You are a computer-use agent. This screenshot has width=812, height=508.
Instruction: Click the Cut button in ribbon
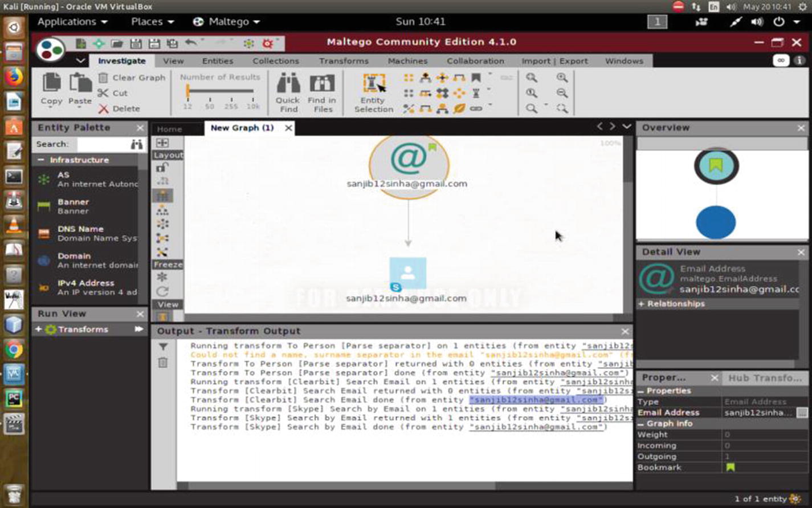(x=113, y=93)
